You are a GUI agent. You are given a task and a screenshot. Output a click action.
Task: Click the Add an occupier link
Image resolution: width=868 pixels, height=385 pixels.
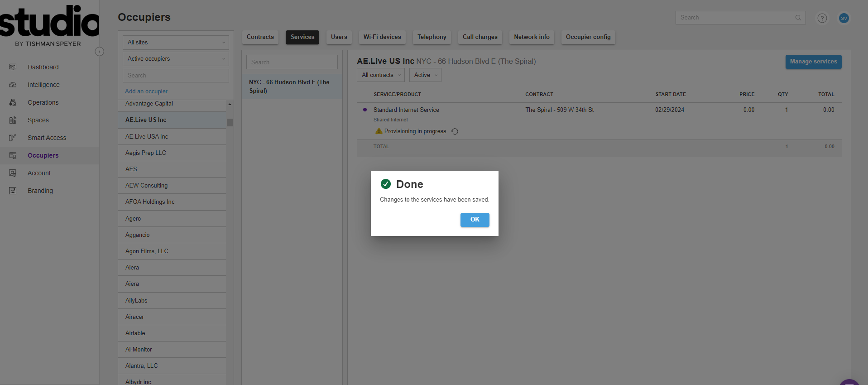146,91
